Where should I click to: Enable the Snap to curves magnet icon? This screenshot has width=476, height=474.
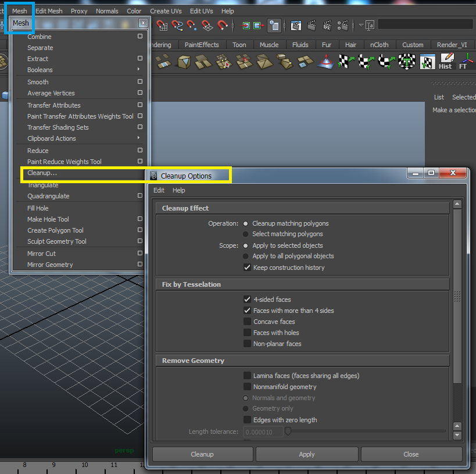177,26
